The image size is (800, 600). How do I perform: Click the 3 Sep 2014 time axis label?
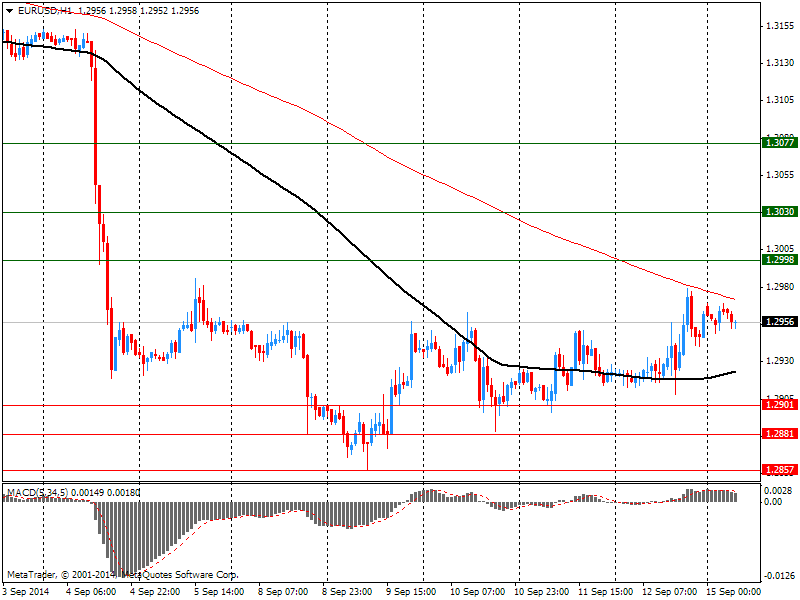(x=26, y=592)
